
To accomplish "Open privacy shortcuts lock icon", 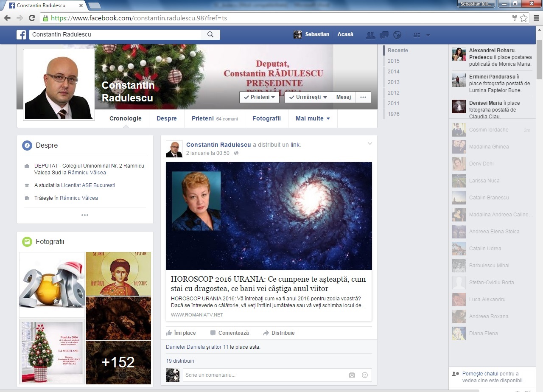I will pos(417,35).
